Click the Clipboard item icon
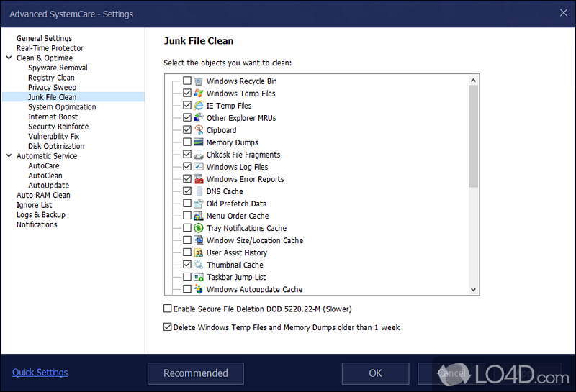The height and width of the screenshot is (392, 576). [199, 130]
